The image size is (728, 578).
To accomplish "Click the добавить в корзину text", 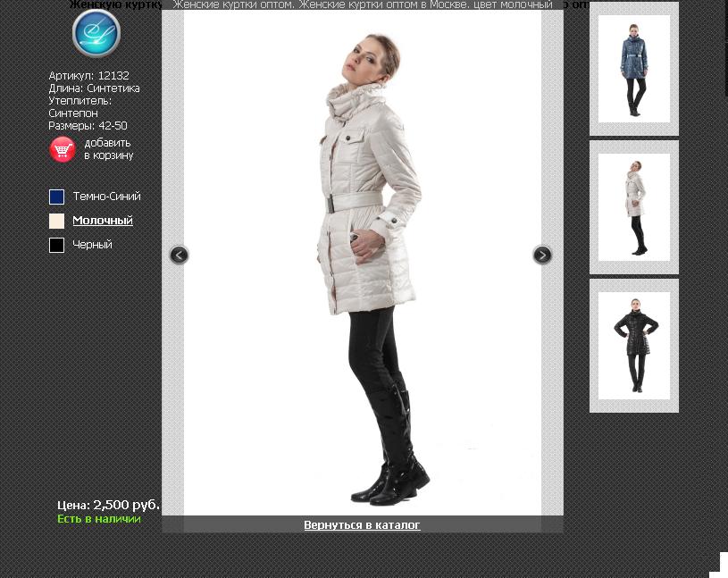I will 109,149.
